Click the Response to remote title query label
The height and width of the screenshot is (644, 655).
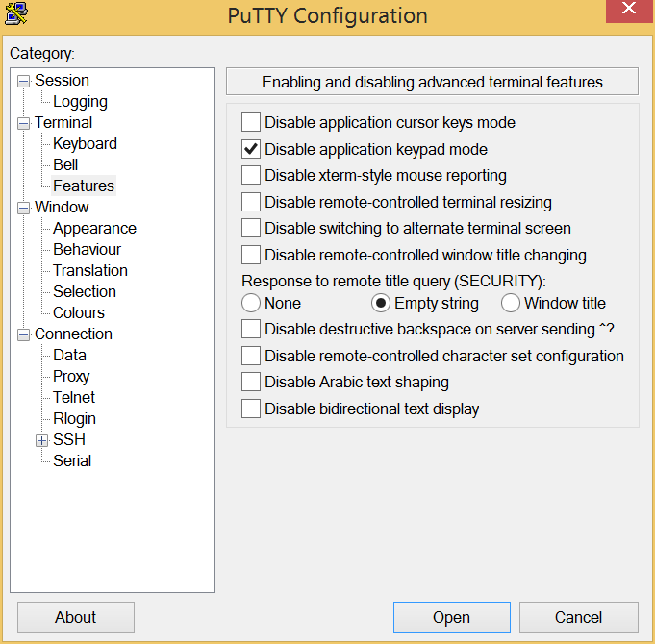click(393, 282)
